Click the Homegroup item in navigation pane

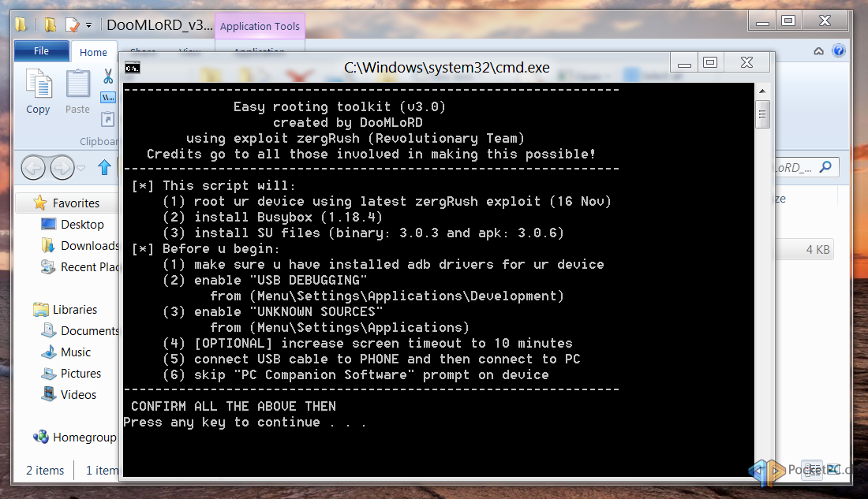click(x=84, y=438)
